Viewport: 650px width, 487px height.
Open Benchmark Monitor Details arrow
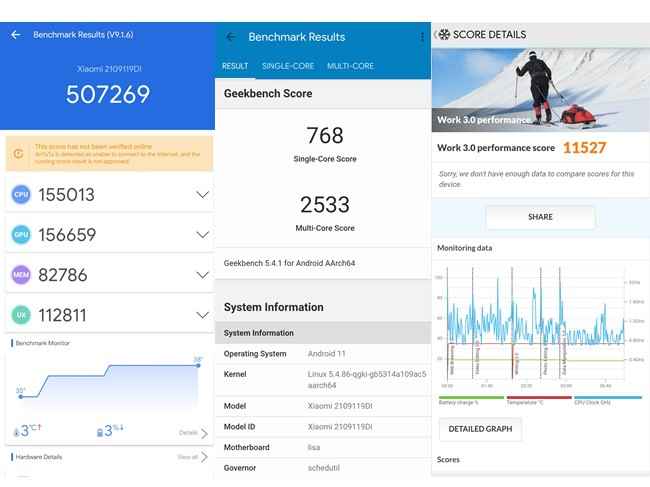point(204,434)
